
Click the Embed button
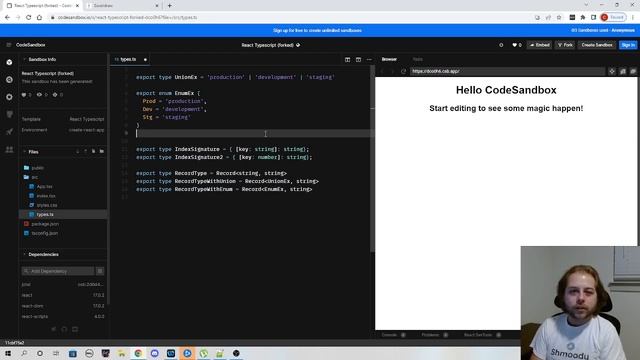pyautogui.click(x=540, y=45)
